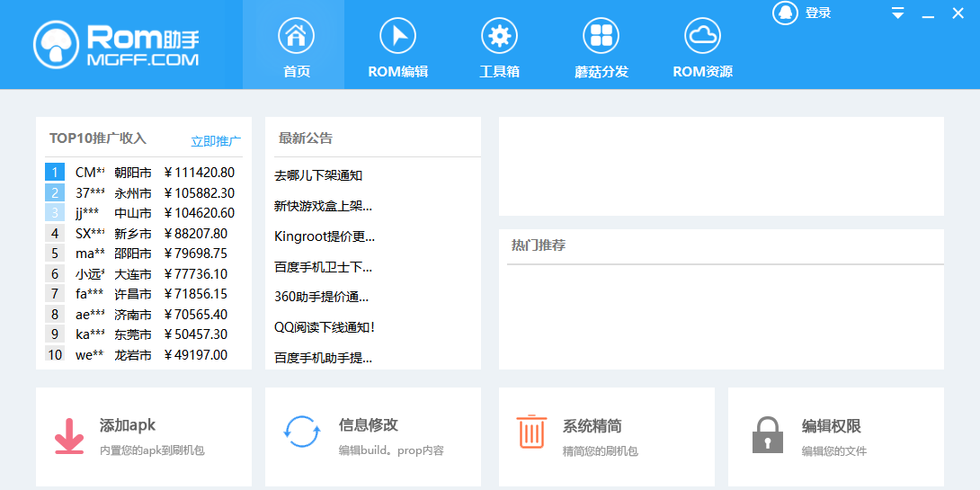Viewport: 980px width, 490px height.
Task: Click the empty banner above 热门推荐
Action: 721,166
